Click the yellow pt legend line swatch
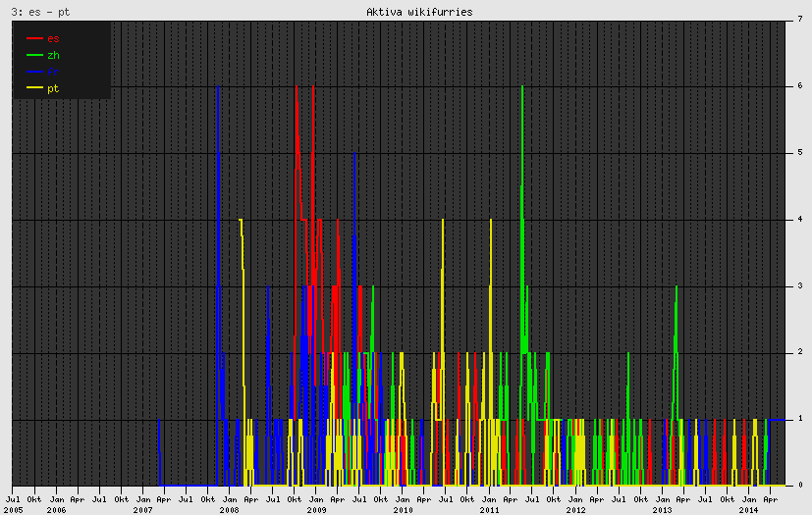The height and width of the screenshot is (515, 812). click(34, 88)
